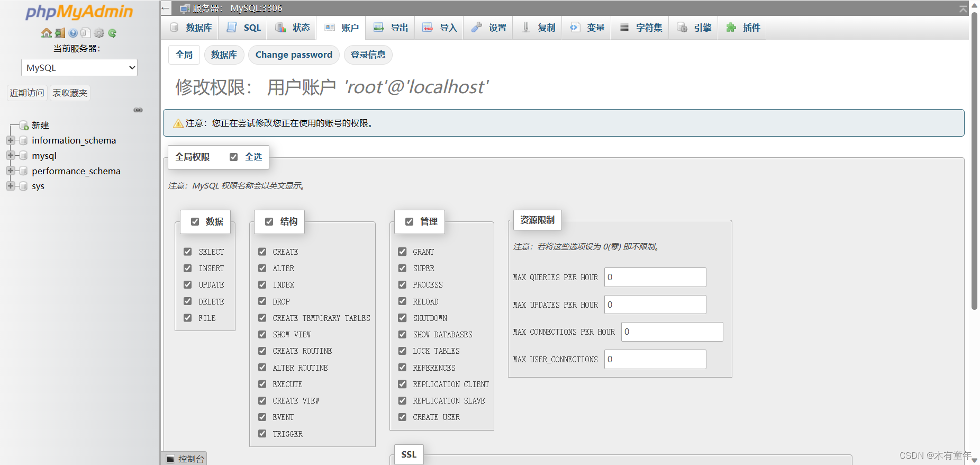Uncheck the FILE privilege
Screen dimensions: 980x465
[x=187, y=318]
